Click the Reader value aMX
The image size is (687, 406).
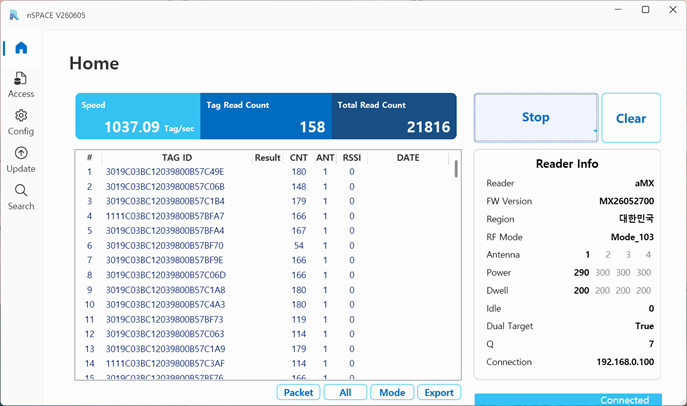pyautogui.click(x=645, y=183)
